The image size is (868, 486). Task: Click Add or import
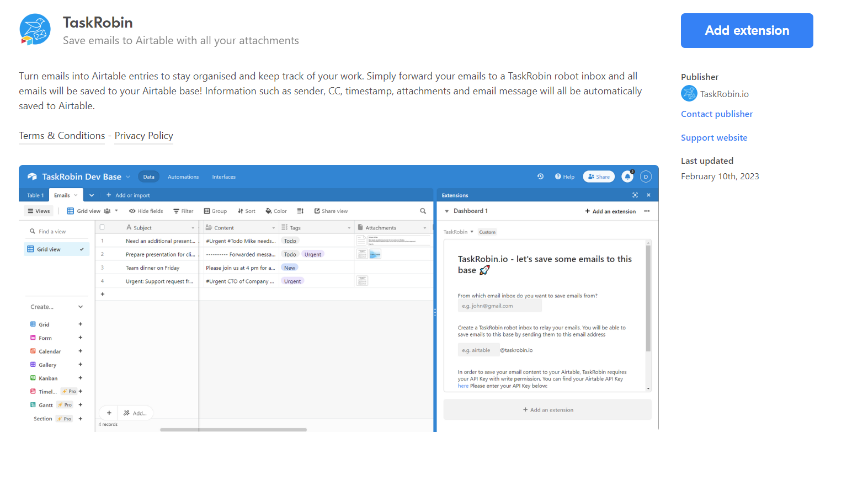click(128, 195)
